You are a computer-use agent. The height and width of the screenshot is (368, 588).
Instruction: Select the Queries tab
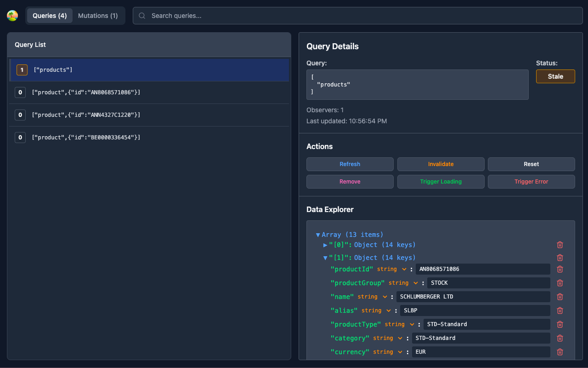(49, 15)
